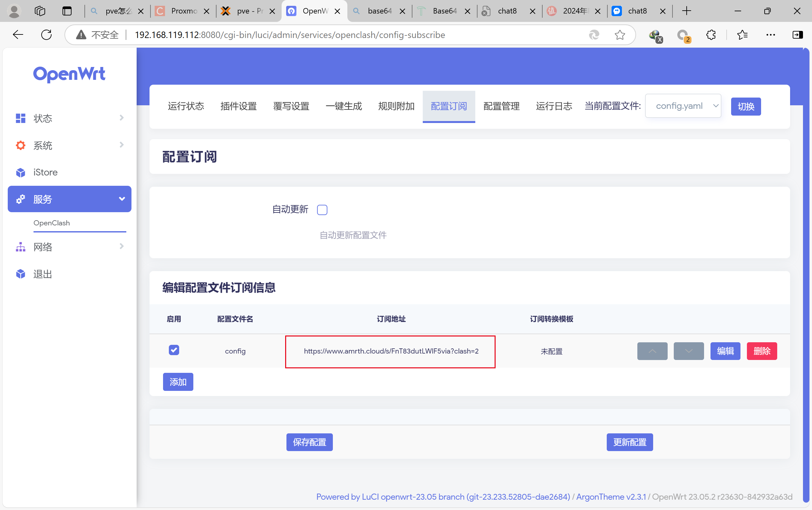
Task: Toggle the browser sidebar icon
Action: 797,35
